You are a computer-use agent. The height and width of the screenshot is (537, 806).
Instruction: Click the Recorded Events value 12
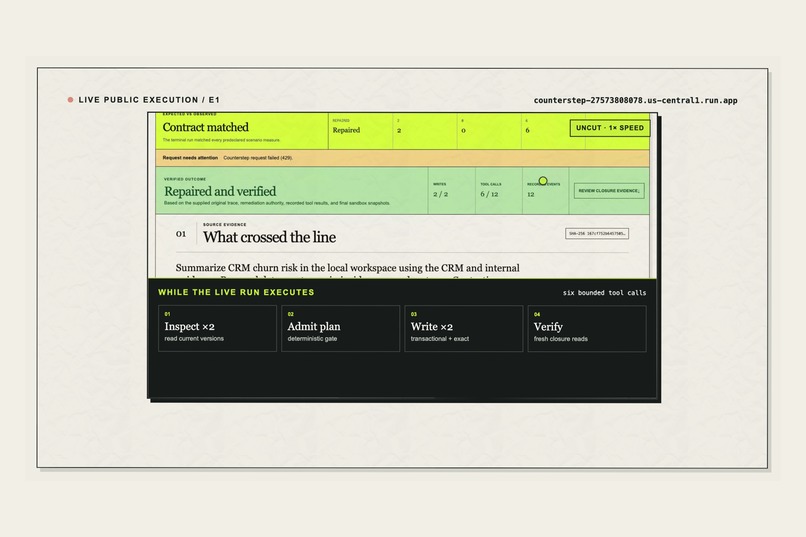(530, 194)
